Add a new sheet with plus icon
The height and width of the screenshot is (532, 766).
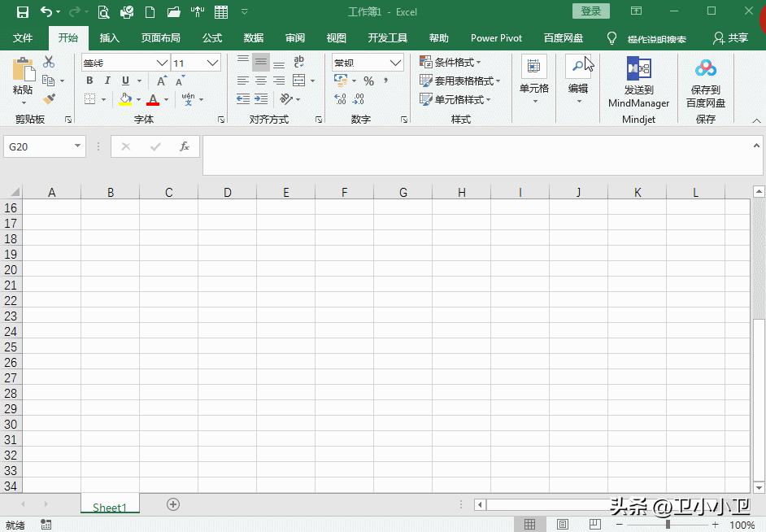click(x=173, y=504)
